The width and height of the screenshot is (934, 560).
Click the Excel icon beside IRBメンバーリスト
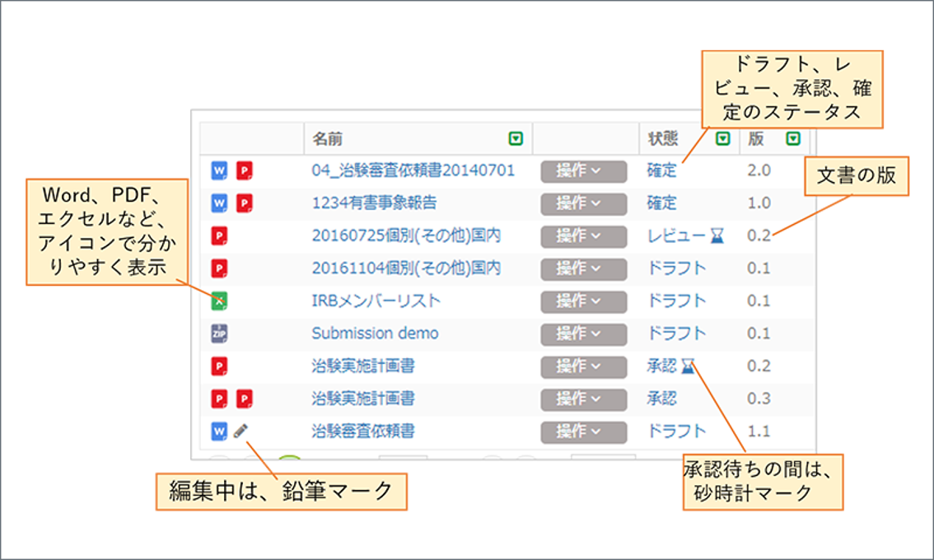tap(218, 301)
